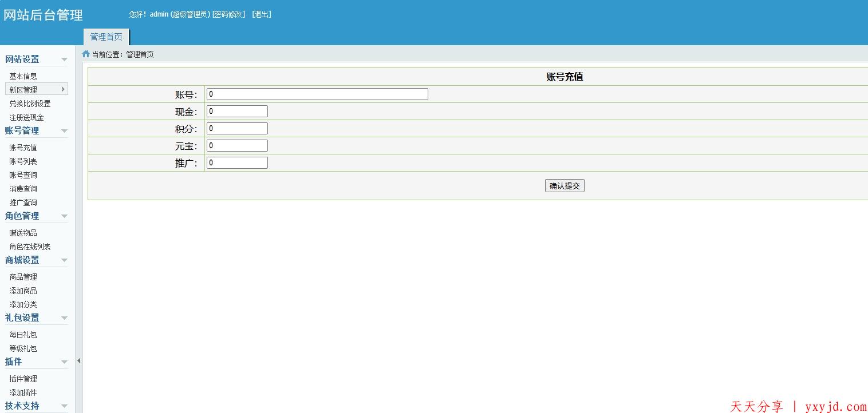Collapse the 技术支持 section arrow
The width and height of the screenshot is (868, 413).
(x=64, y=406)
